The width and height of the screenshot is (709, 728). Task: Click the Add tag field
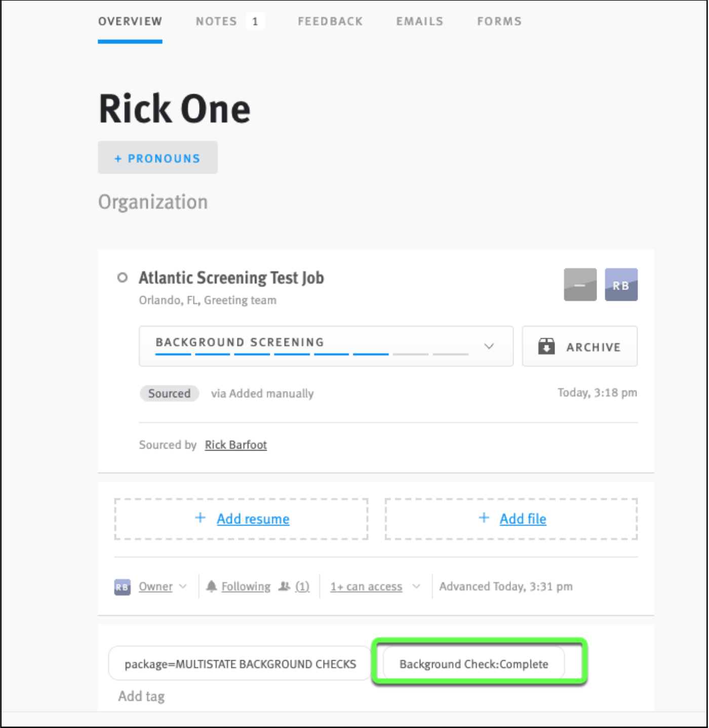coord(141,696)
